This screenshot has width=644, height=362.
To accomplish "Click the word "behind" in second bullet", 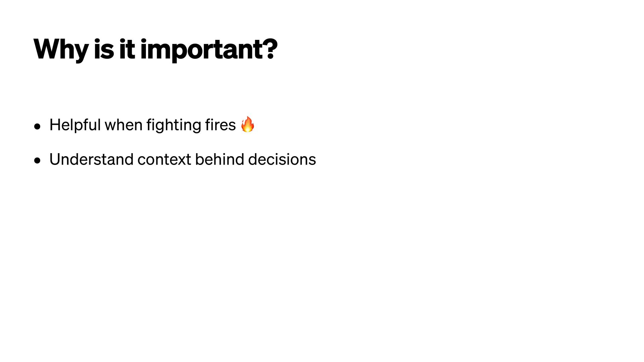I will (220, 159).
